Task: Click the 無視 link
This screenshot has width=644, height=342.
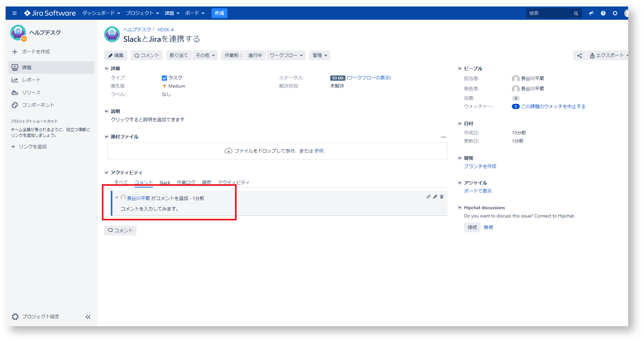Action: tap(488, 227)
